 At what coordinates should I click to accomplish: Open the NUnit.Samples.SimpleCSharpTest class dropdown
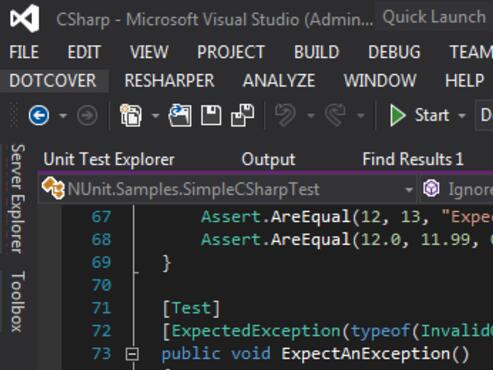408,190
